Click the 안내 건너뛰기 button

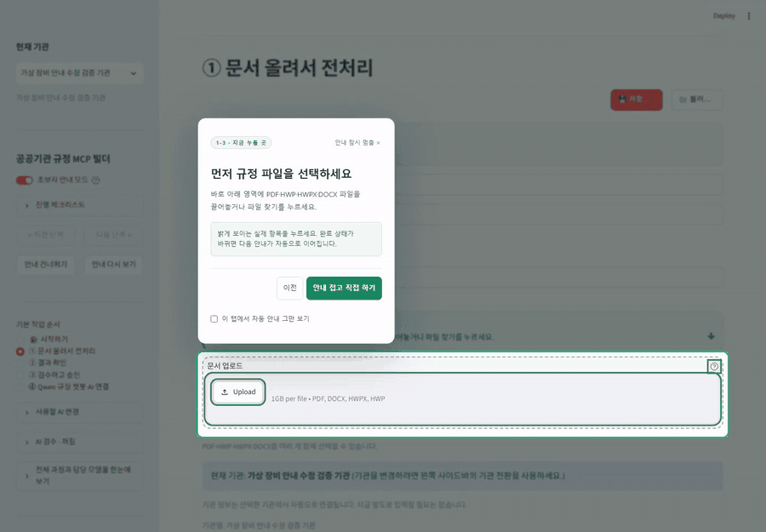tap(45, 264)
